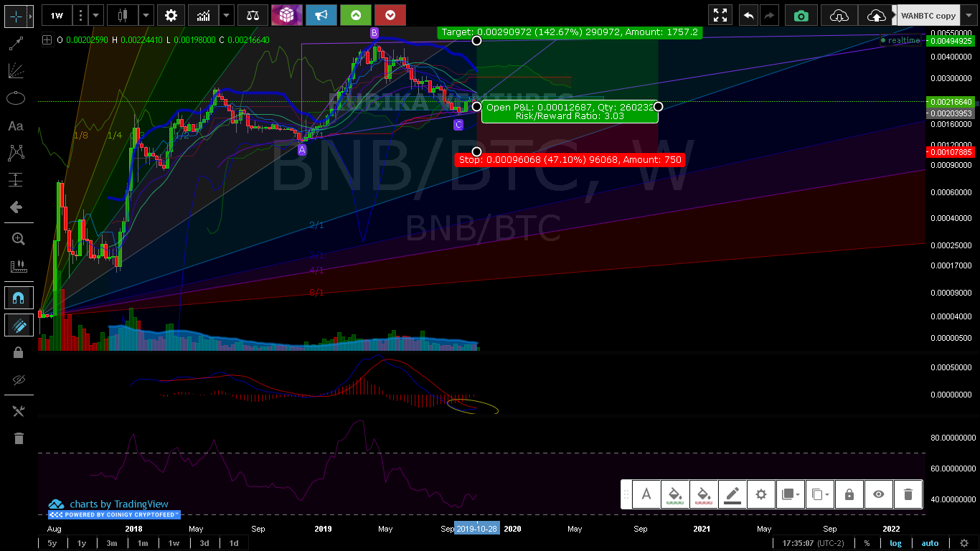Viewport: 980px width, 551px height.
Task: Click the compare symbols scales icon
Action: tap(253, 15)
